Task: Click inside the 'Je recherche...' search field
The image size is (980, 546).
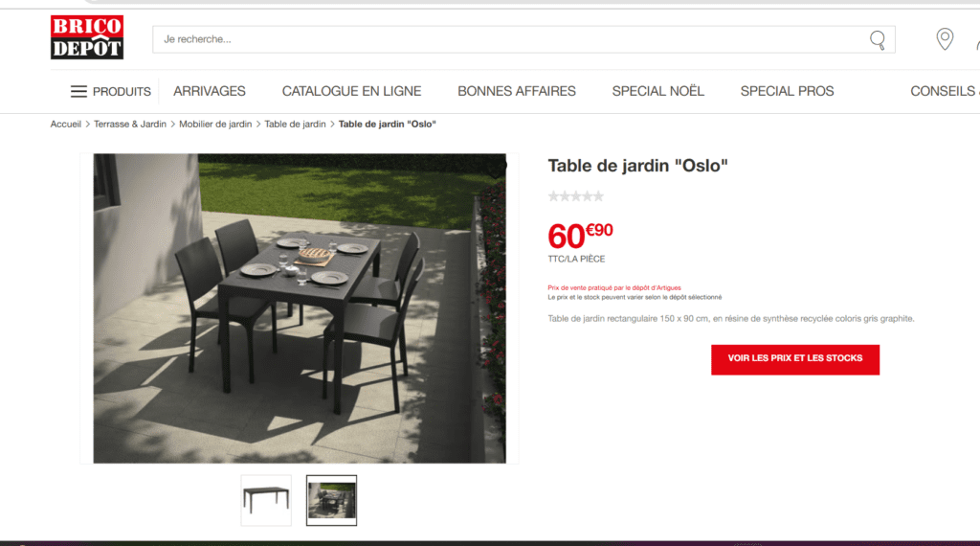Action: pos(509,39)
